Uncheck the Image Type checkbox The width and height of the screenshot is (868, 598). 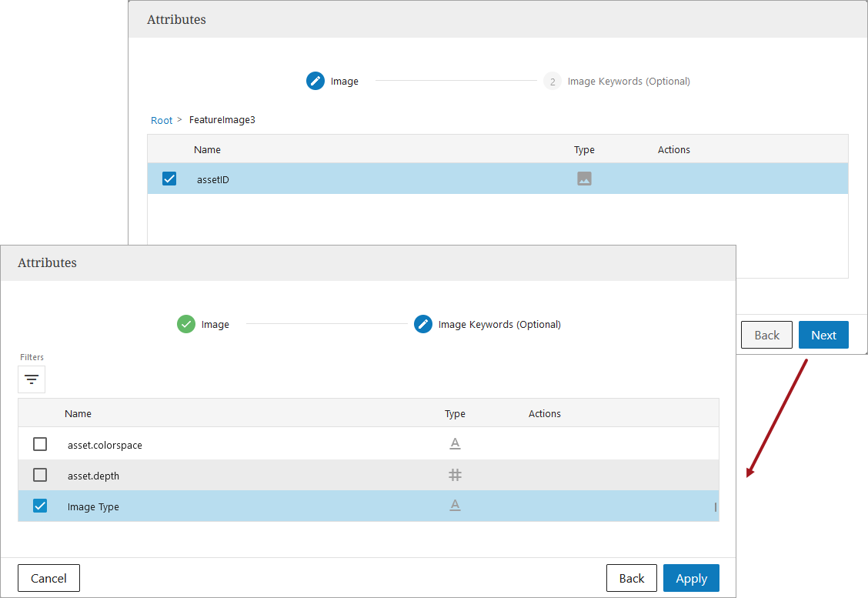(x=40, y=506)
